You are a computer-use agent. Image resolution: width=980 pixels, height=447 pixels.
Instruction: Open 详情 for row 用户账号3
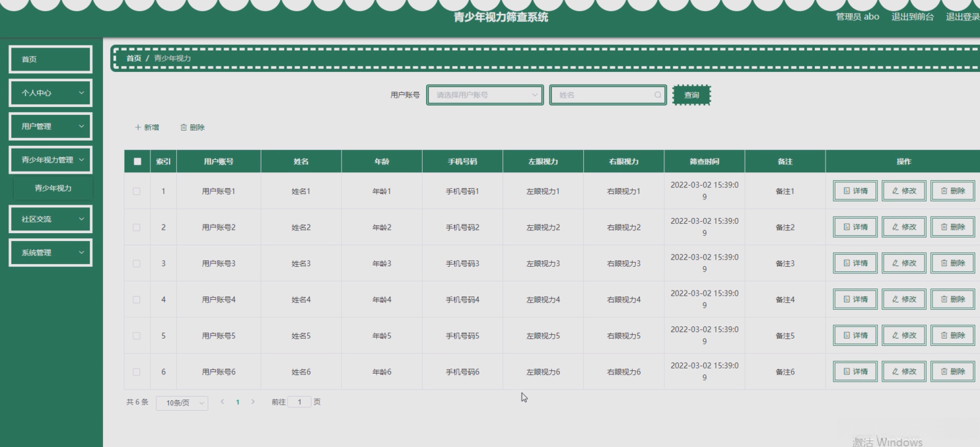click(x=855, y=263)
